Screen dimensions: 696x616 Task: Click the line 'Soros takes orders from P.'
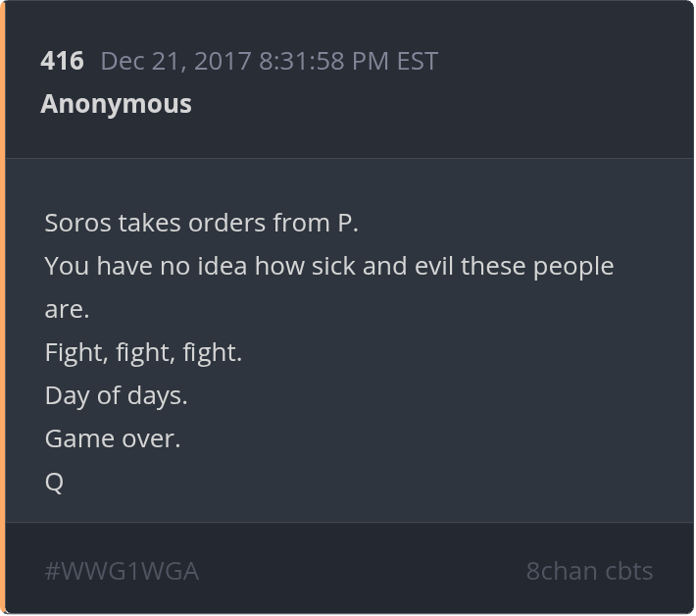[202, 223]
